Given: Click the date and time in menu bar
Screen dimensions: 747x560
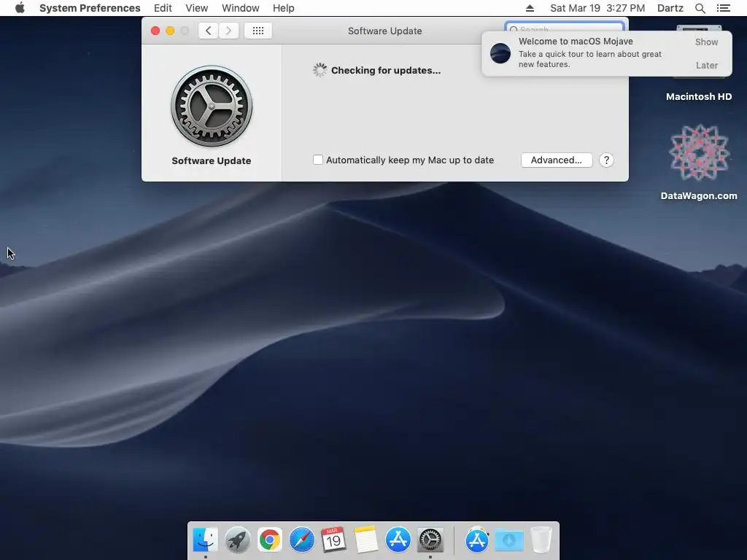Looking at the screenshot, I should pos(597,8).
